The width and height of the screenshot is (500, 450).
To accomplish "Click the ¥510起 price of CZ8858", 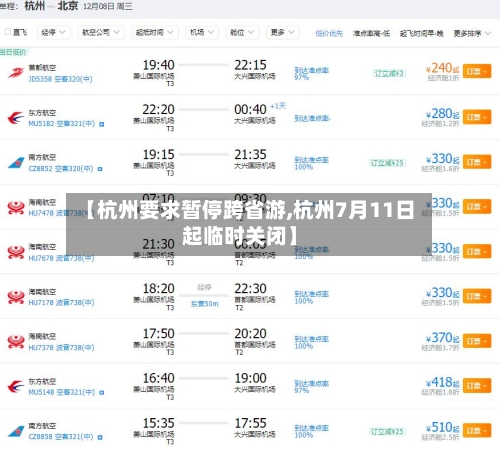I will 442,427.
